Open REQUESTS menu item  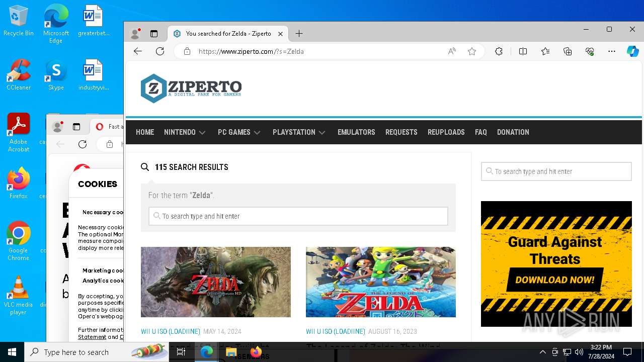click(401, 132)
